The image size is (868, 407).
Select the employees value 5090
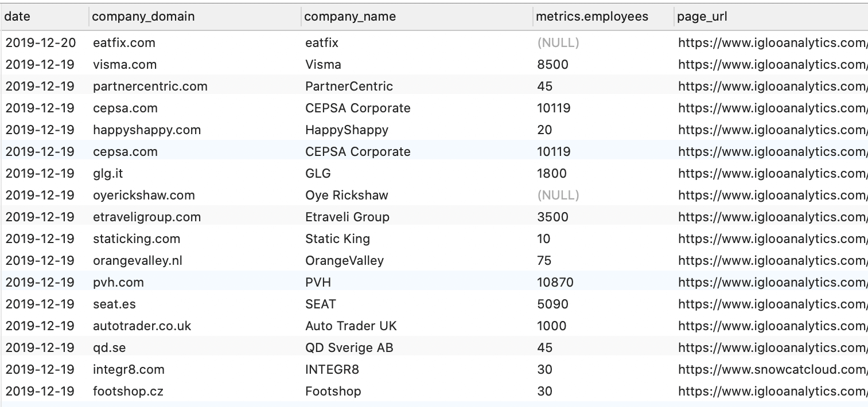point(552,304)
